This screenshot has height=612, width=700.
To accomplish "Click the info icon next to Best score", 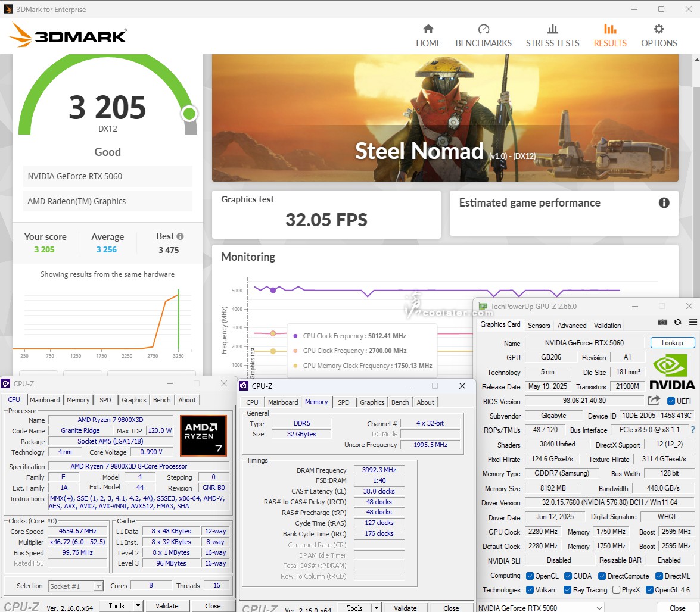I will (x=180, y=236).
